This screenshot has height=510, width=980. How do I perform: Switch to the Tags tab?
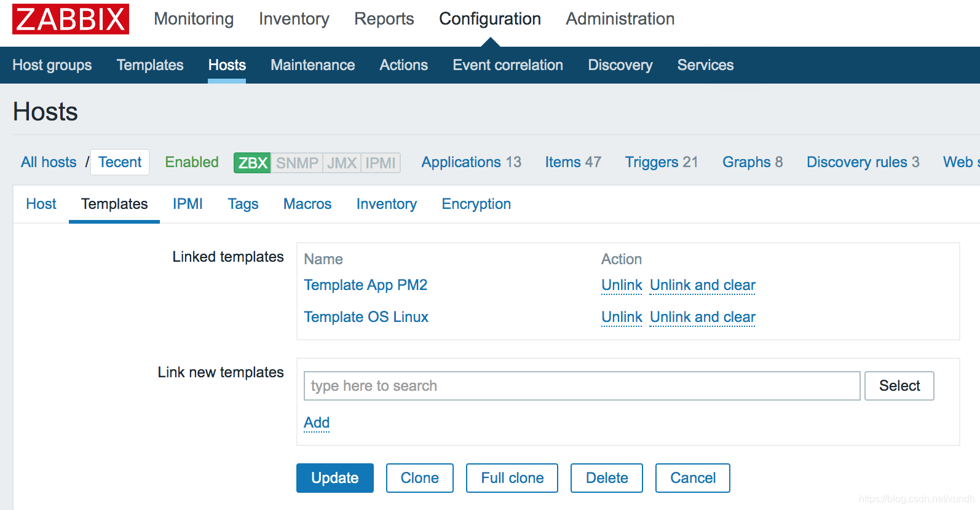243,204
